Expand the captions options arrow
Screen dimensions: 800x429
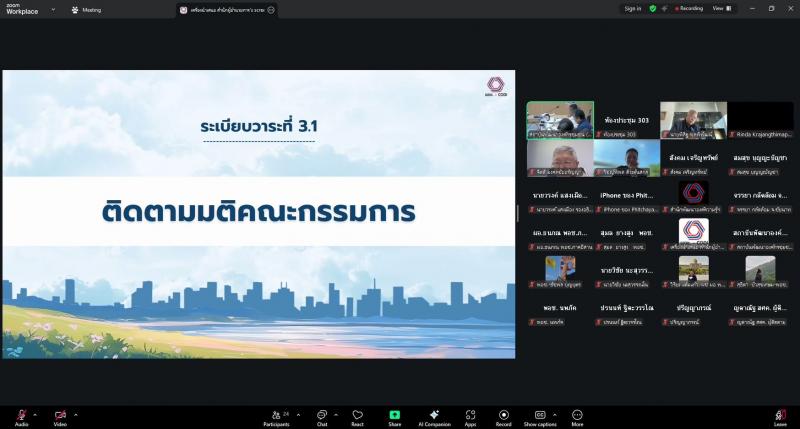coord(555,415)
